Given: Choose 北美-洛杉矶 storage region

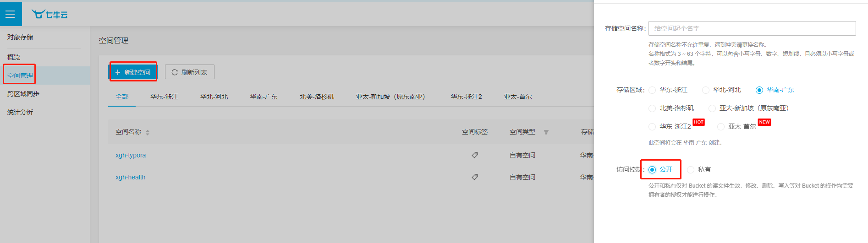Looking at the screenshot, I should pos(652,108).
